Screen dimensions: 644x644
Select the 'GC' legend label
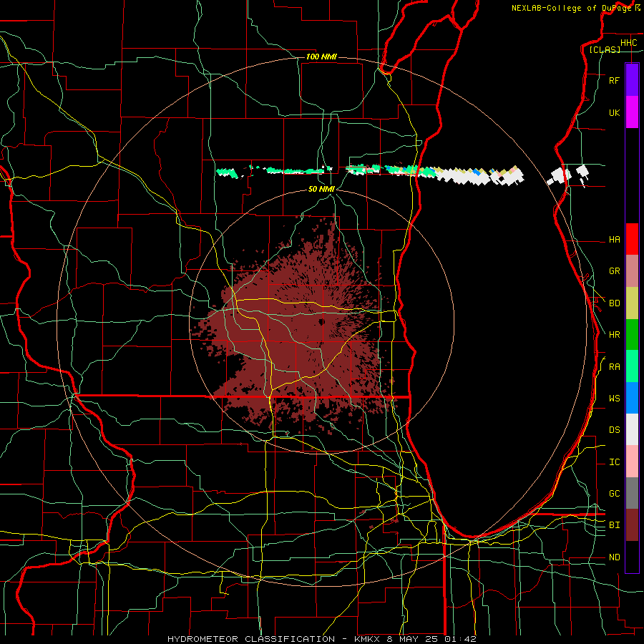tap(614, 494)
